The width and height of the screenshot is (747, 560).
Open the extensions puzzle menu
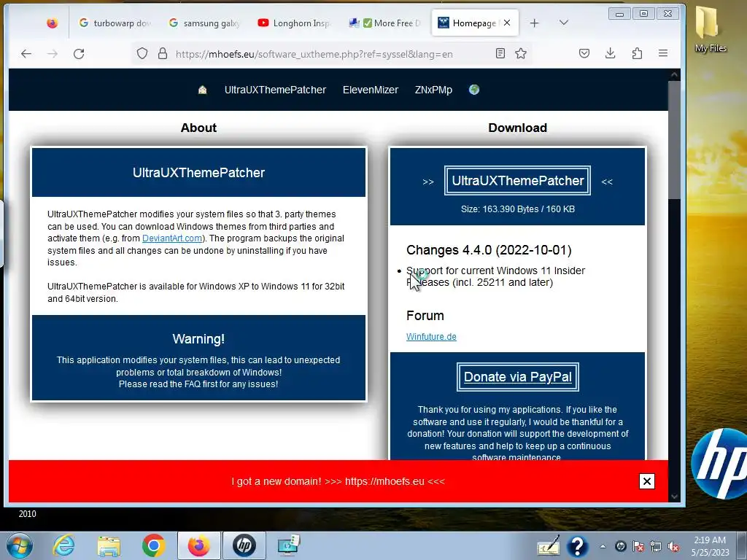coord(637,53)
